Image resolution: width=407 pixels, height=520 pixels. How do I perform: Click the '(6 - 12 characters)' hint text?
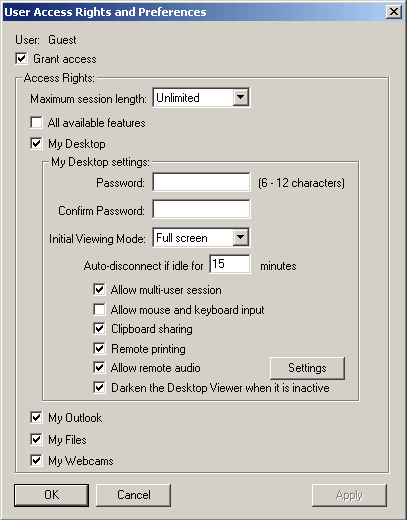tap(301, 183)
